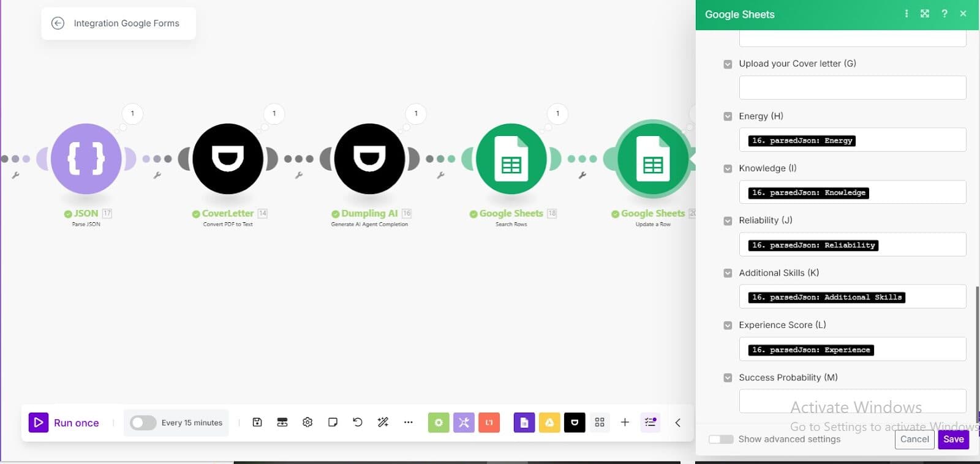Click the 'Integration Google Forms' scenario title
Image resolution: width=980 pixels, height=464 pixels.
126,23
